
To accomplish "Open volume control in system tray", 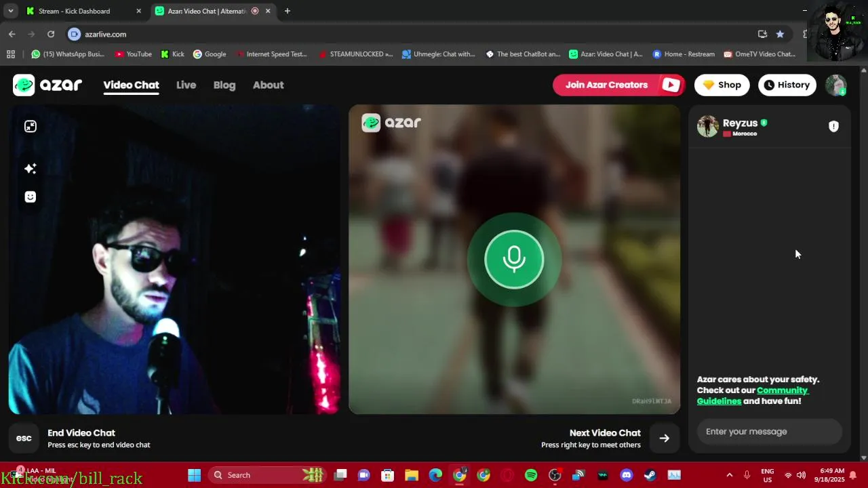I will pyautogui.click(x=801, y=475).
